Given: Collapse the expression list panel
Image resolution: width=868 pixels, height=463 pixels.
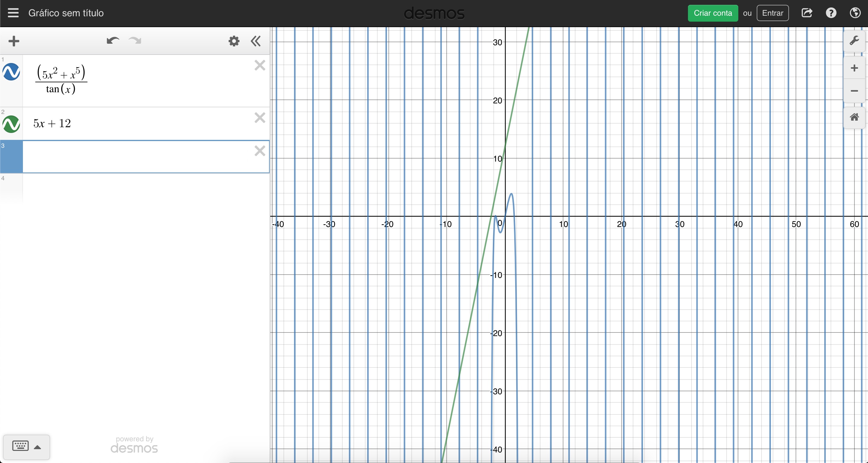Looking at the screenshot, I should coord(256,41).
